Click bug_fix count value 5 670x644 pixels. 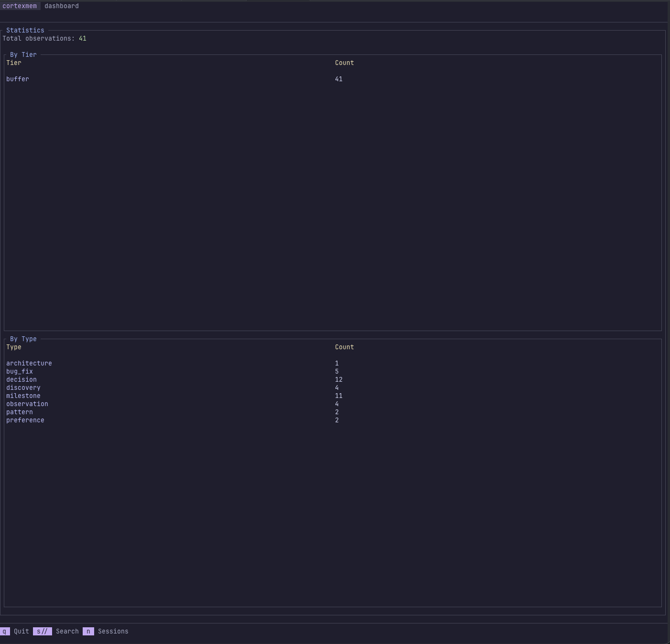pyautogui.click(x=337, y=372)
